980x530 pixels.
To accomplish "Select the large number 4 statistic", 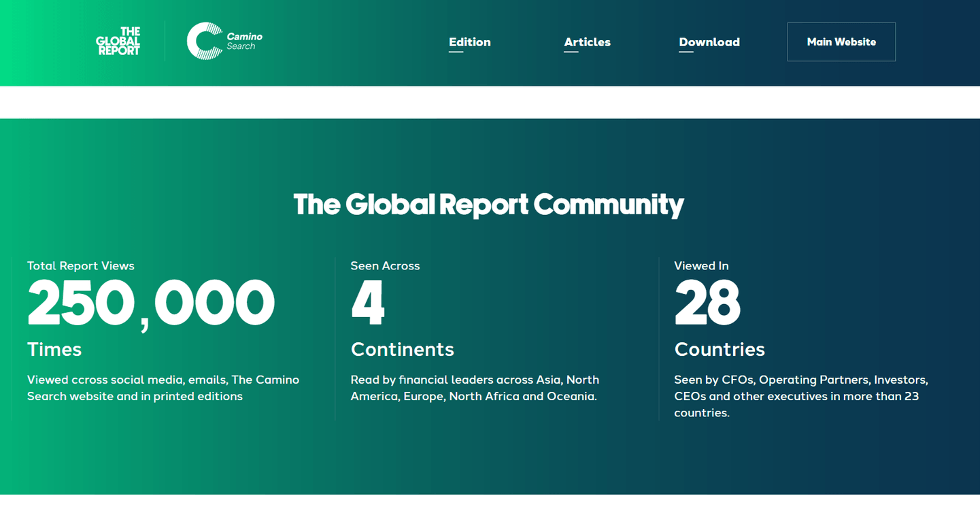I will 368,303.
